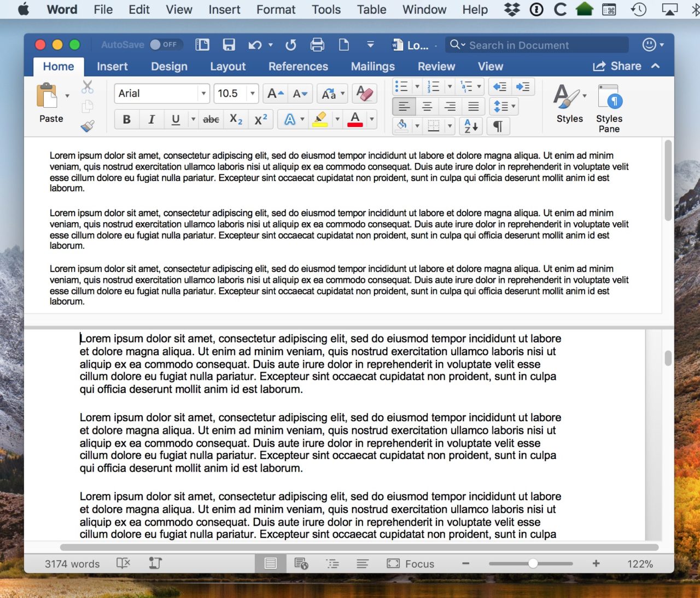Click the zoom slider handle
The image size is (700, 598).
click(x=533, y=564)
